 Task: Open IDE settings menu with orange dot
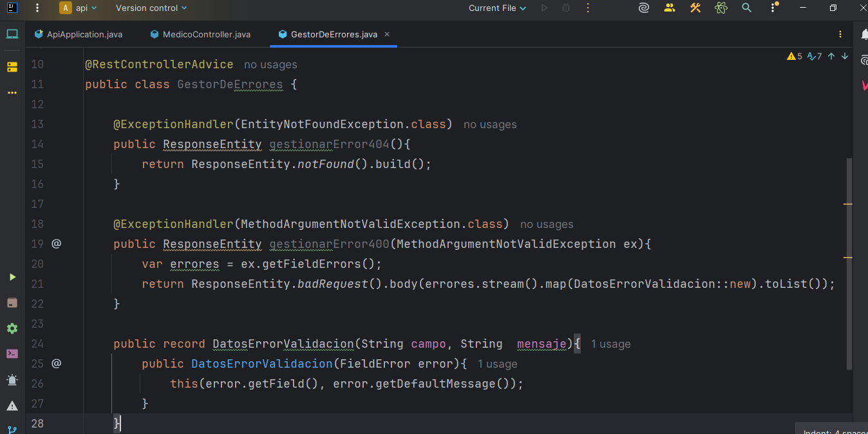tap(773, 8)
